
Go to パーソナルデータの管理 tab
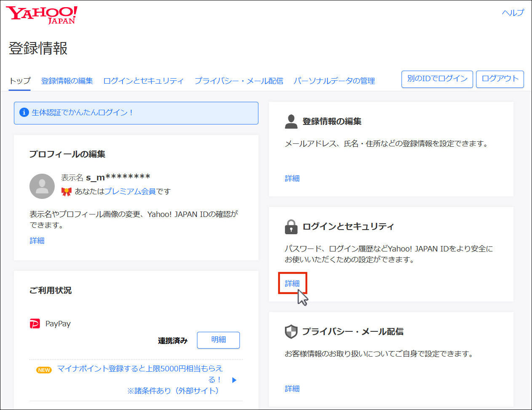pos(334,81)
